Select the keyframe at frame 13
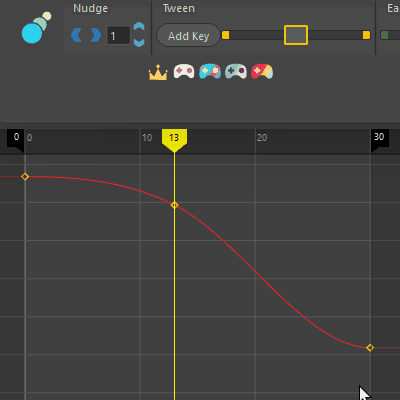Image resolution: width=400 pixels, height=400 pixels. 174,205
